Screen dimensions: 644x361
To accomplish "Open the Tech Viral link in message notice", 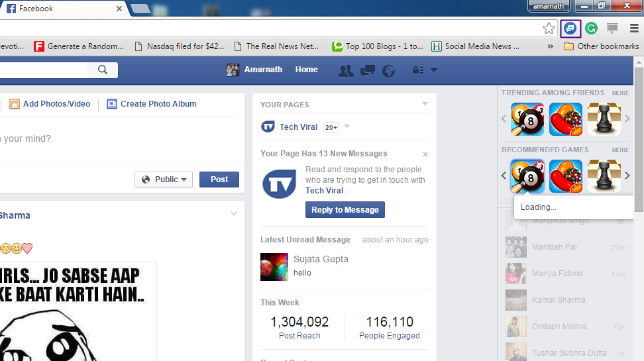I will point(325,191).
